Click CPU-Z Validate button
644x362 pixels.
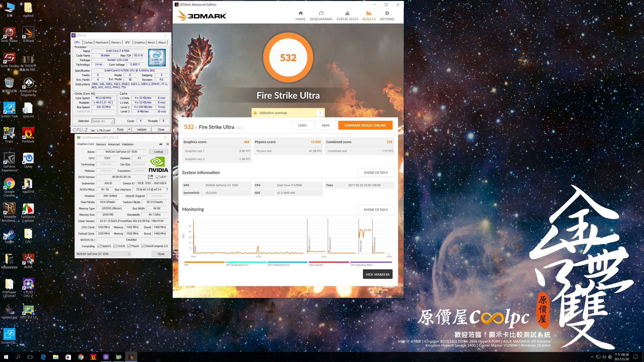pyautogui.click(x=142, y=129)
